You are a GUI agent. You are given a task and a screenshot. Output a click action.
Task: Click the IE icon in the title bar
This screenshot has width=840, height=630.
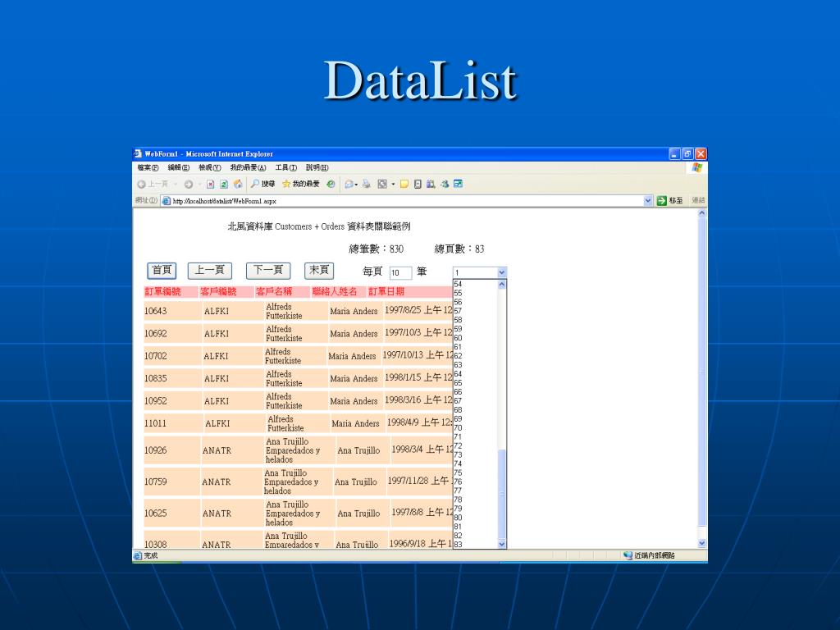(x=138, y=153)
